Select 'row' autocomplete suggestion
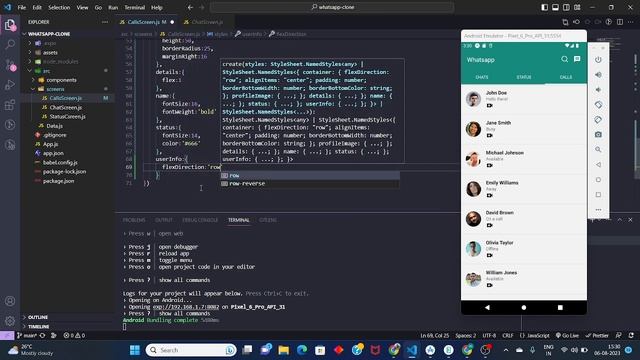The width and height of the screenshot is (640, 360). point(310,176)
